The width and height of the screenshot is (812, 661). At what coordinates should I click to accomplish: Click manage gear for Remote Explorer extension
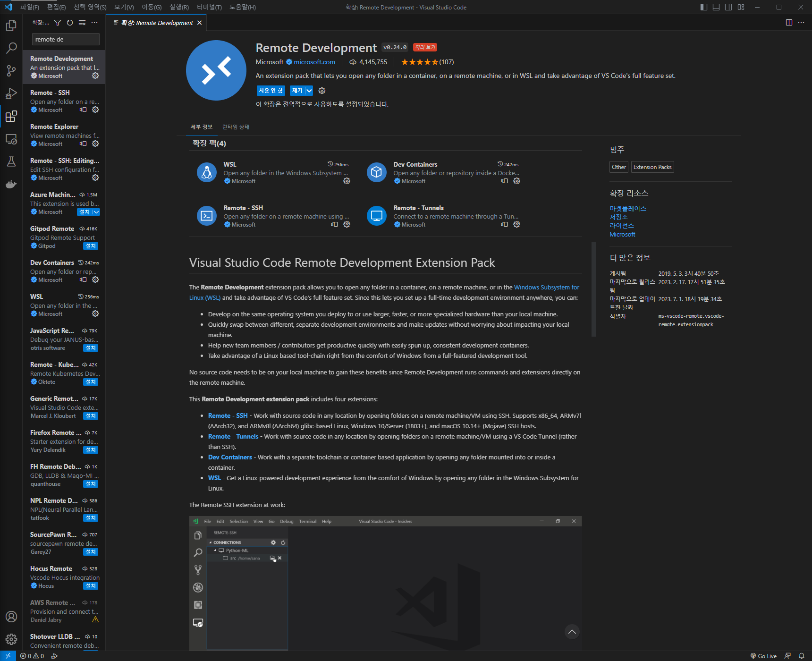(95, 144)
